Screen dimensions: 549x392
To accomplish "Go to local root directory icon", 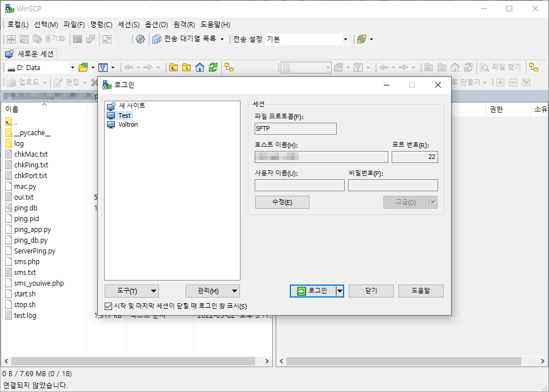I will click(187, 67).
